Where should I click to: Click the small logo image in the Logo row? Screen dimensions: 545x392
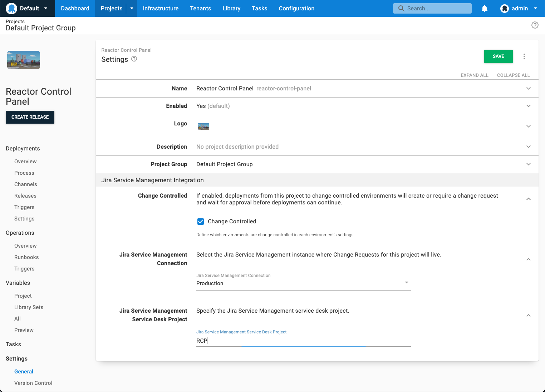pos(203,126)
